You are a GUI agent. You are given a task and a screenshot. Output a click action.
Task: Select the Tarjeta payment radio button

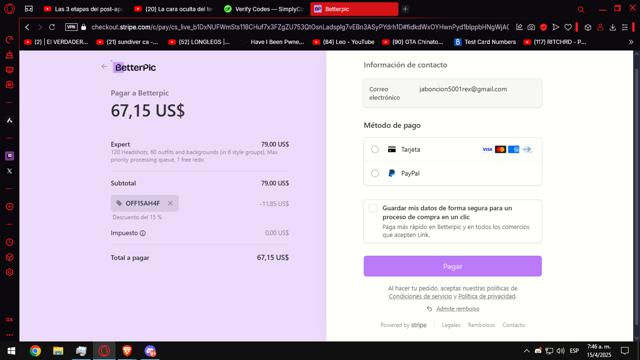click(x=375, y=149)
